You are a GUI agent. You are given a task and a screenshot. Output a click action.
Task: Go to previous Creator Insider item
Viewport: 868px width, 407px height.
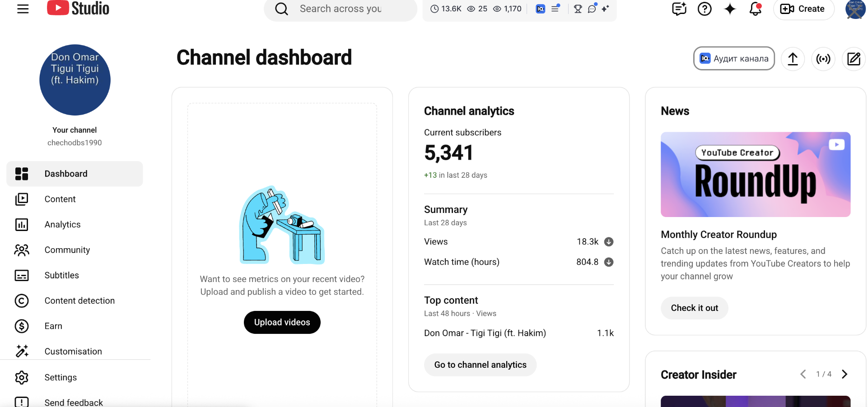803,374
